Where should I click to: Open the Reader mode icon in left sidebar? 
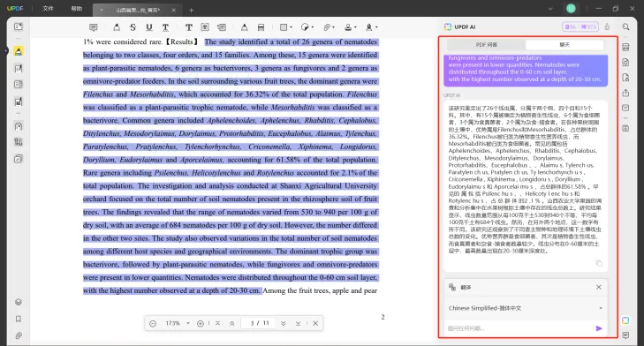pos(18,26)
